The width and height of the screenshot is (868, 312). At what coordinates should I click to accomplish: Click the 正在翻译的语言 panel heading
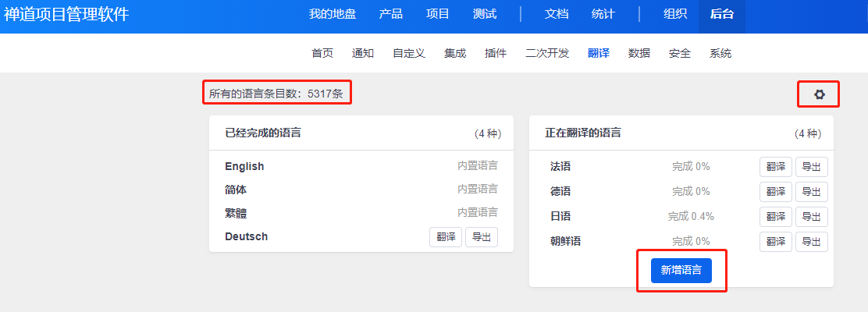point(583,133)
